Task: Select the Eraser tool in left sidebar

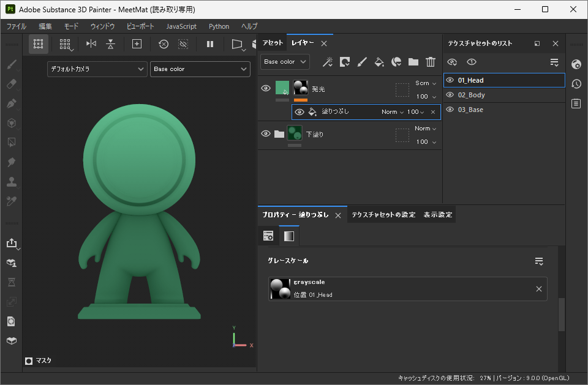Action: [12, 84]
